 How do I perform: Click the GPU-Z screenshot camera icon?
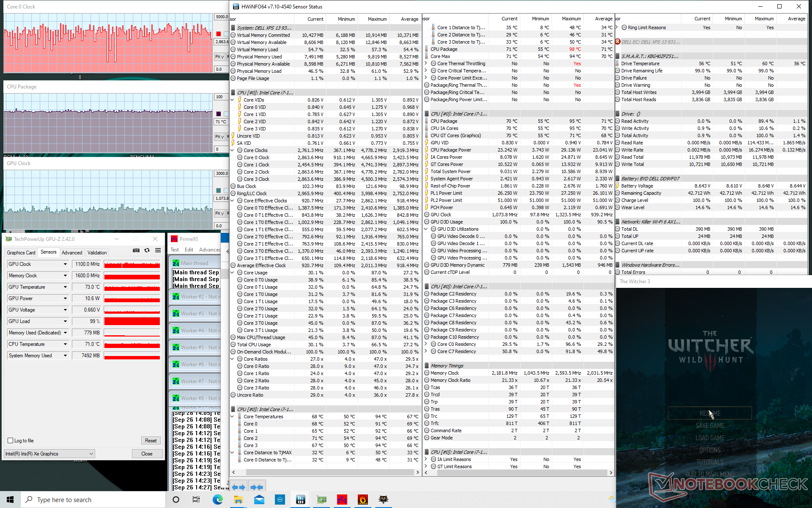(x=136, y=251)
